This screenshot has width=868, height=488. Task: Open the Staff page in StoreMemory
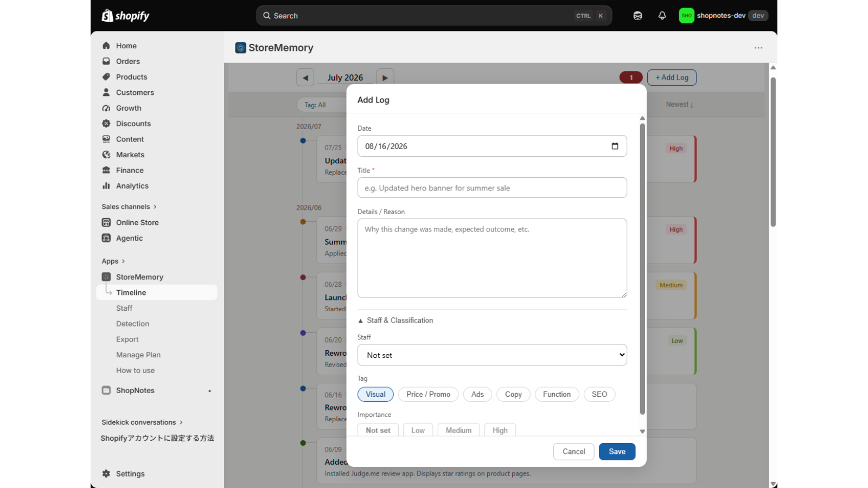coord(124,308)
